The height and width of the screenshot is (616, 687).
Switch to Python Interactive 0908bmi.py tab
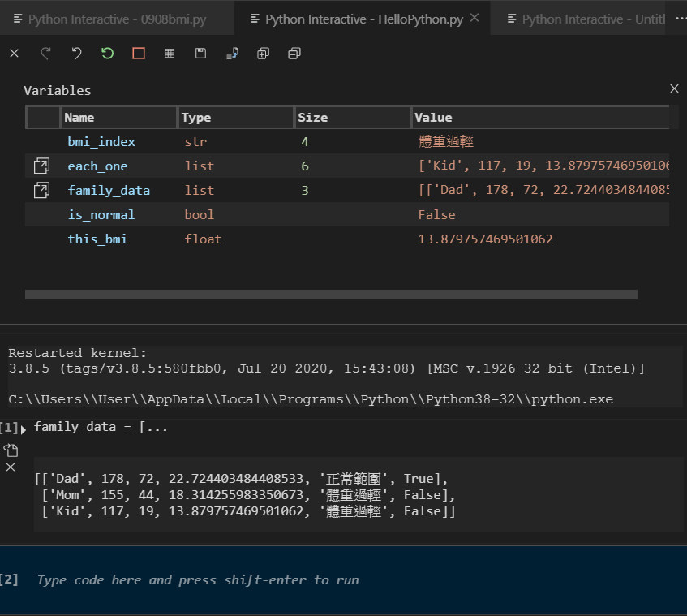click(x=116, y=19)
